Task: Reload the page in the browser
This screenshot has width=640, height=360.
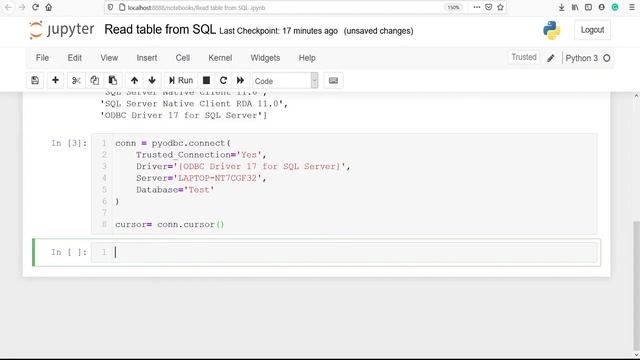Action: click(36, 7)
